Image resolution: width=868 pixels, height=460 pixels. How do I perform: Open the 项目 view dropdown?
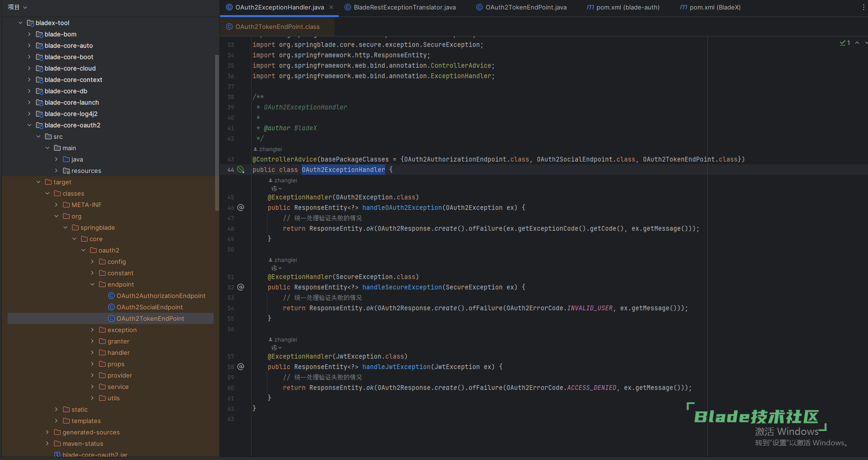tap(18, 7)
